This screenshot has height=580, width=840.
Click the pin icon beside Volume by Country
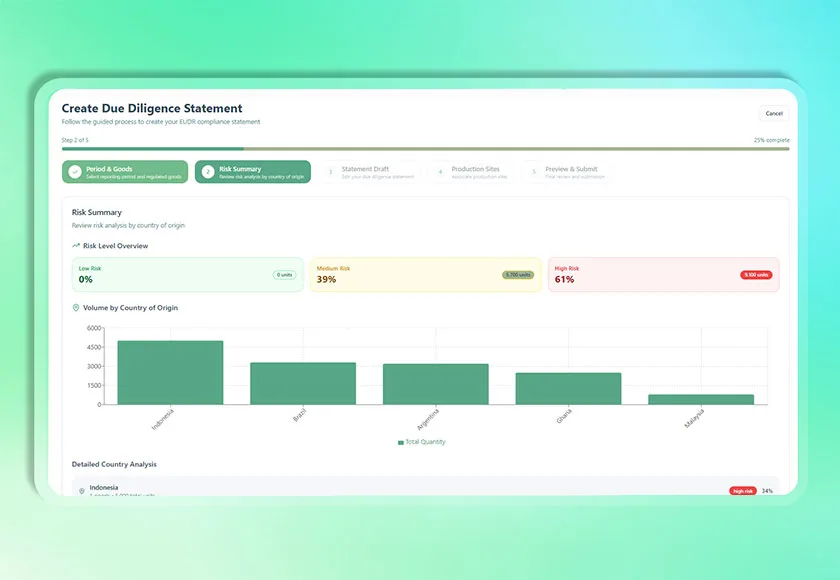point(76,308)
